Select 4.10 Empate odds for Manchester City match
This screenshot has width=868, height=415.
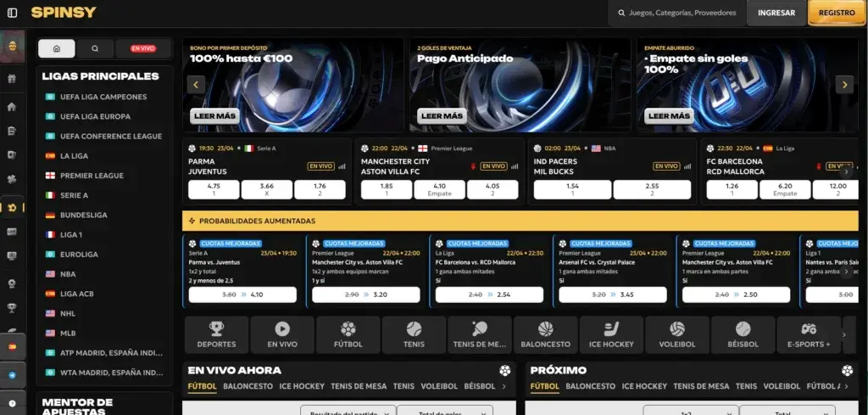pos(440,189)
